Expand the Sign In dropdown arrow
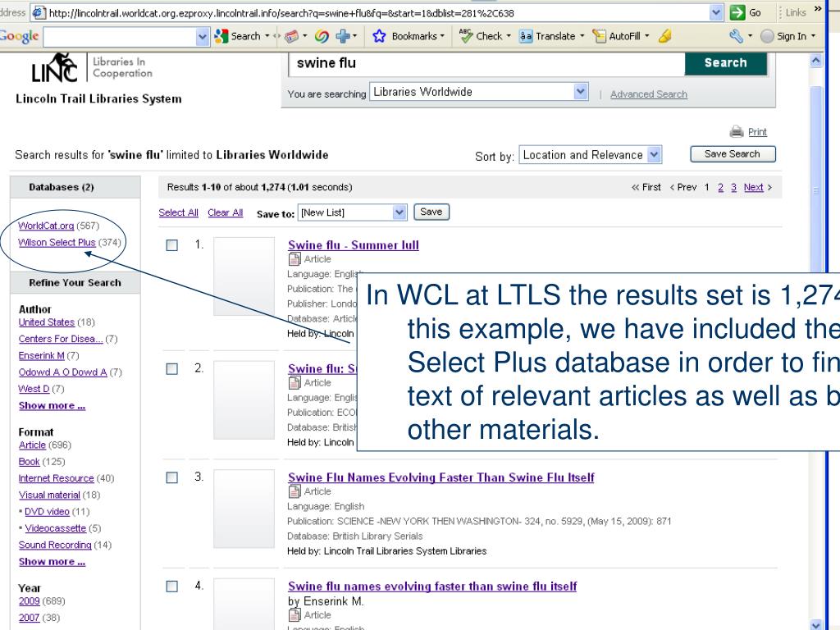Screen dimensions: 840x630 pyautogui.click(x=813, y=36)
